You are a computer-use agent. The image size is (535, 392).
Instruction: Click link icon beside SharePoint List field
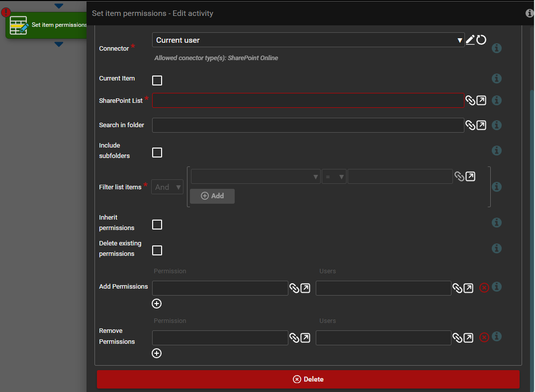pyautogui.click(x=470, y=100)
